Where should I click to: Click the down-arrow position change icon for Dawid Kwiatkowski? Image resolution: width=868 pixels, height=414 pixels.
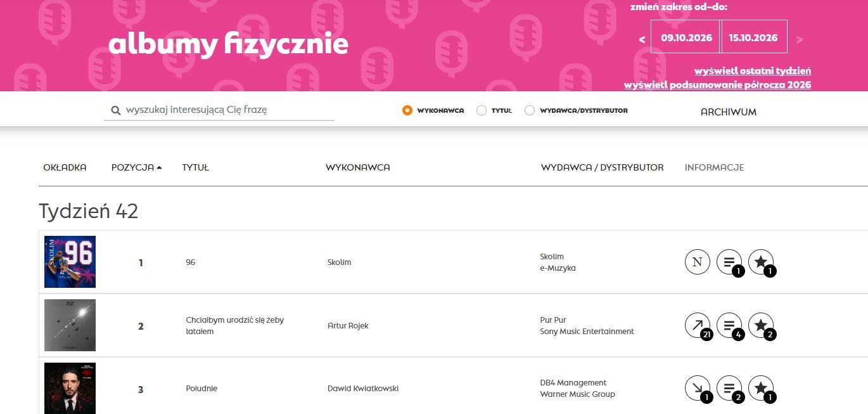tap(698, 389)
